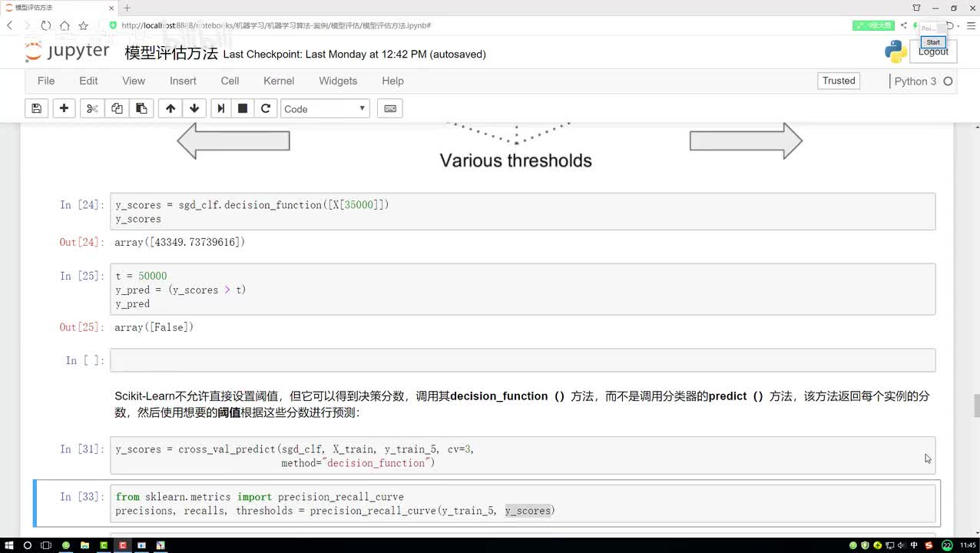Screen dimensions: 980x553
Task: Open a new browser tab with plus icon
Action: pyautogui.click(x=127, y=8)
